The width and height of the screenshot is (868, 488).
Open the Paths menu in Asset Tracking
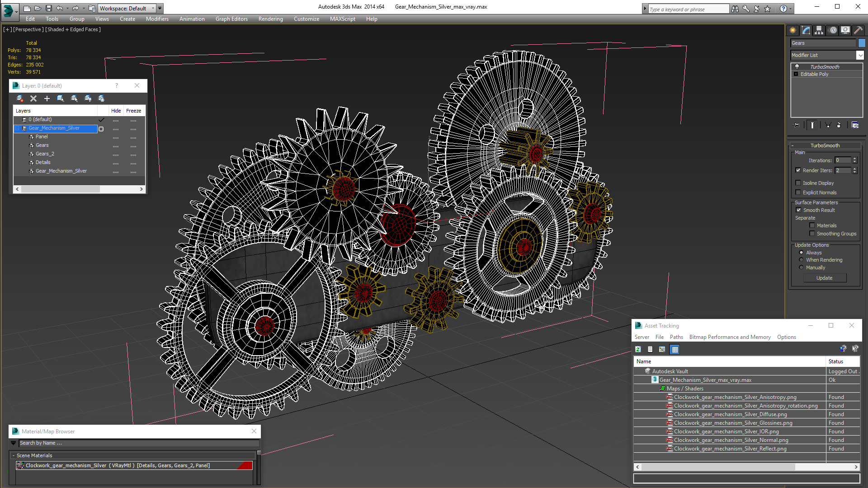point(676,337)
